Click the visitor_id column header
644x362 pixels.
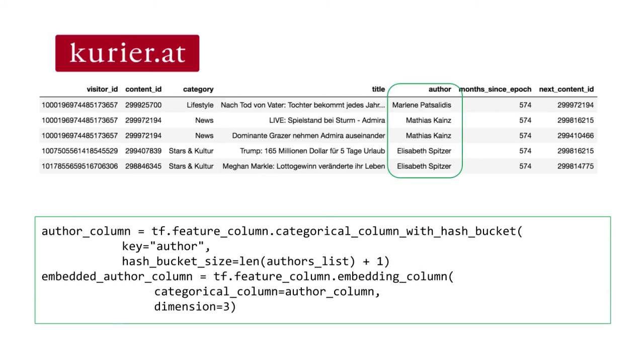102,89
